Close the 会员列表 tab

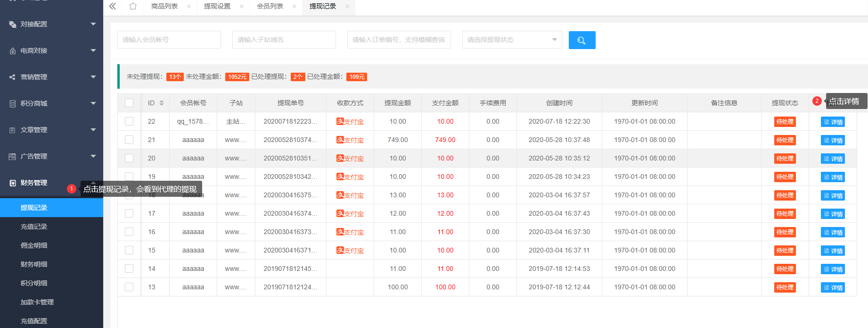[295, 6]
